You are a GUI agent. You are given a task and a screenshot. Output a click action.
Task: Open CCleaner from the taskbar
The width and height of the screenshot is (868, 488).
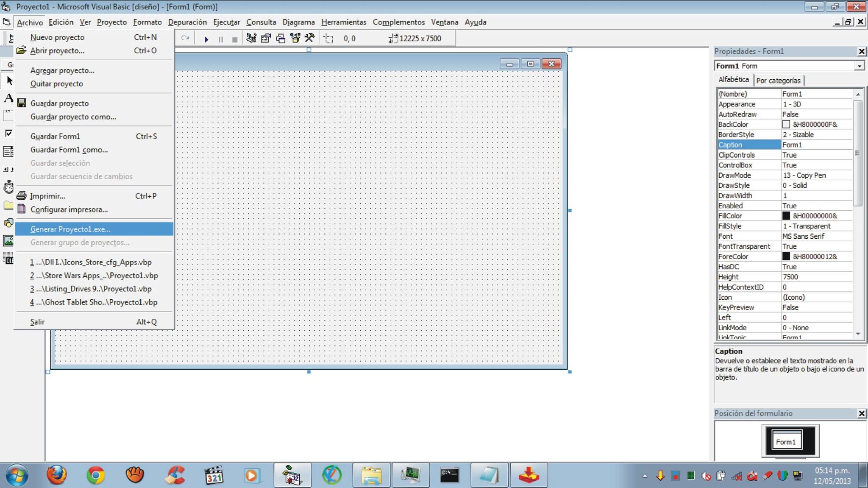tap(175, 475)
